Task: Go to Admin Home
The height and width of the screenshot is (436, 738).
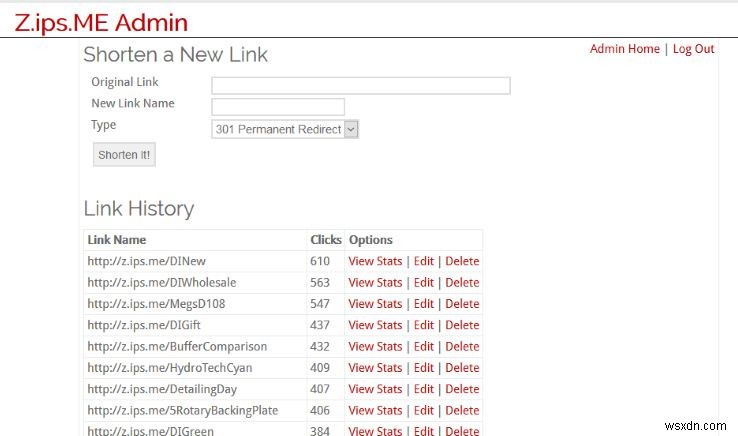Action: coord(625,49)
